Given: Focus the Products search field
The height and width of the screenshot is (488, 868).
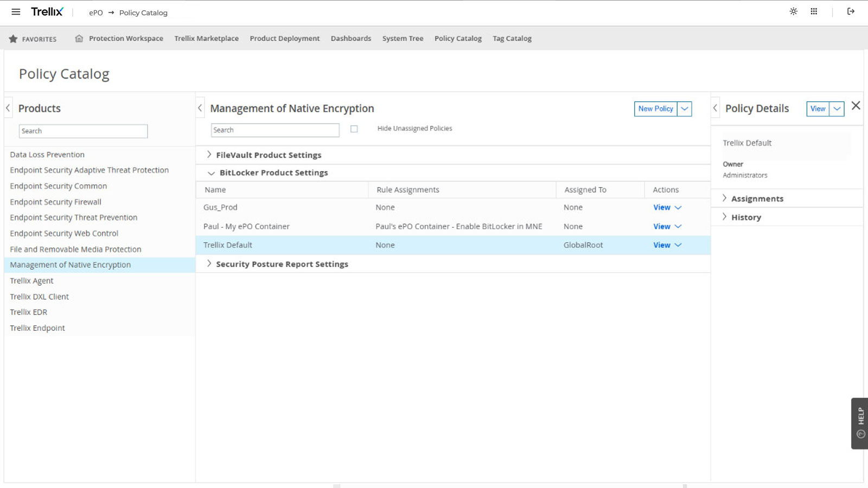Looking at the screenshot, I should pos(84,131).
